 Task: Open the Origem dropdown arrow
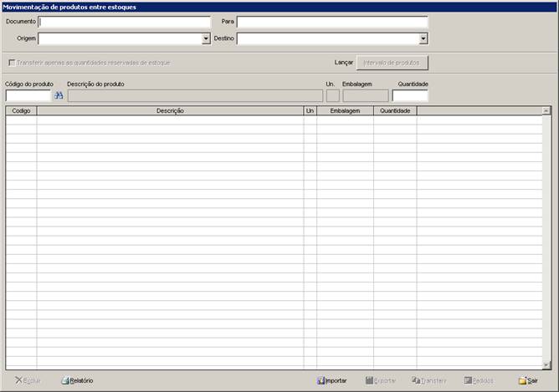click(206, 38)
